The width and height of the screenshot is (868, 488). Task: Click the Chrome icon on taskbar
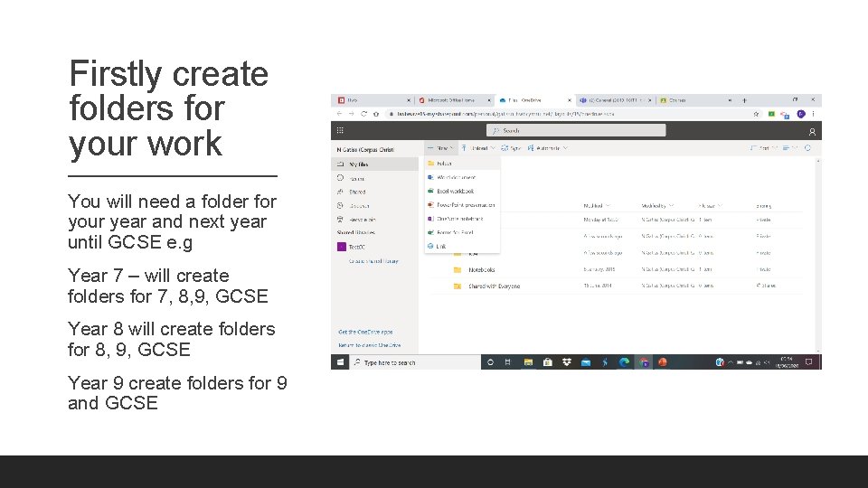(644, 362)
